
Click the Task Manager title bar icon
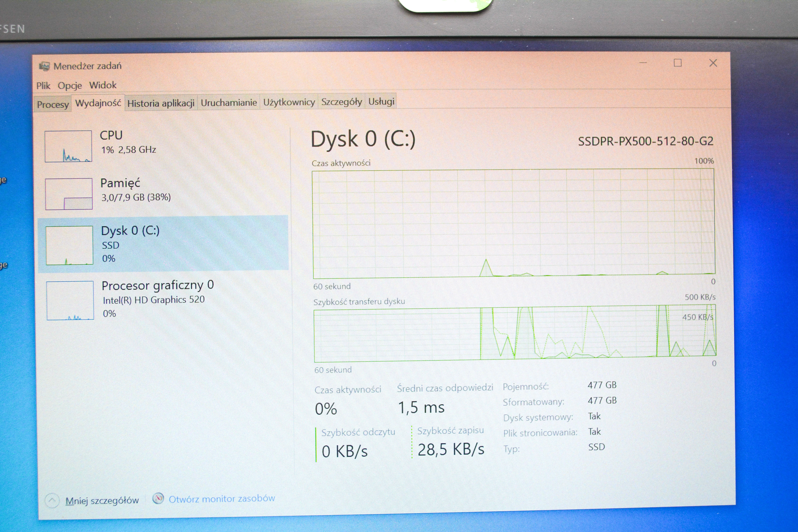pos(44,66)
